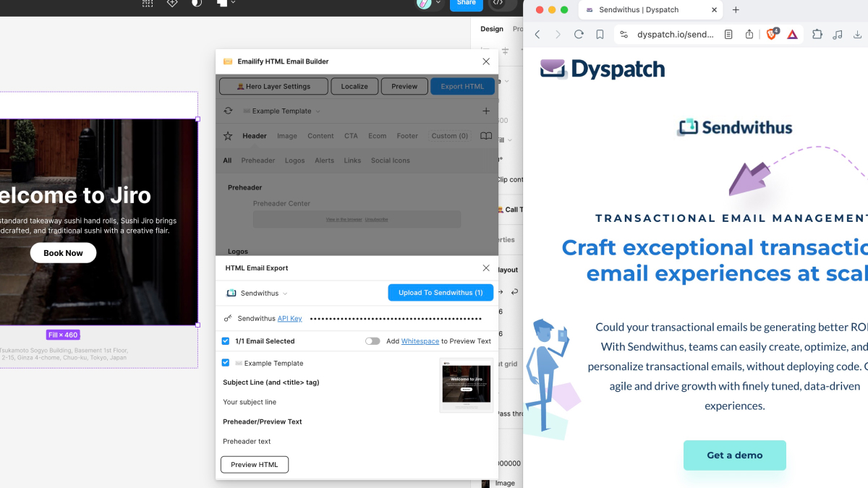Open the email thumbnail preview

point(467,385)
